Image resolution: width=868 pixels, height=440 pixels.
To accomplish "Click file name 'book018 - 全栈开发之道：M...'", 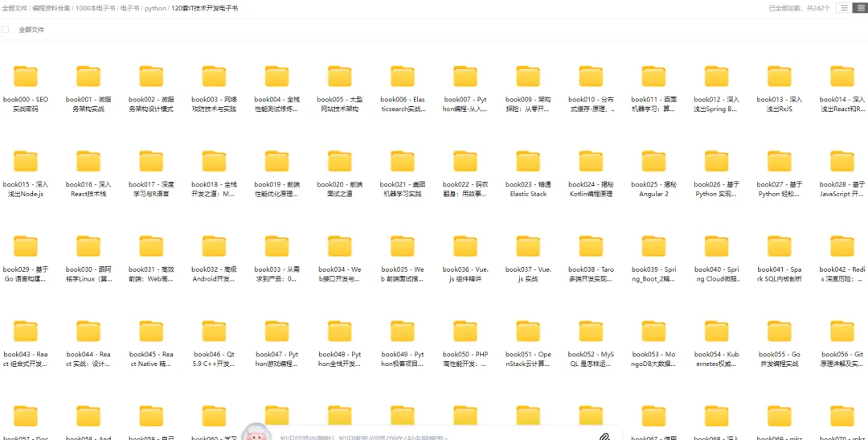I will tap(215, 189).
